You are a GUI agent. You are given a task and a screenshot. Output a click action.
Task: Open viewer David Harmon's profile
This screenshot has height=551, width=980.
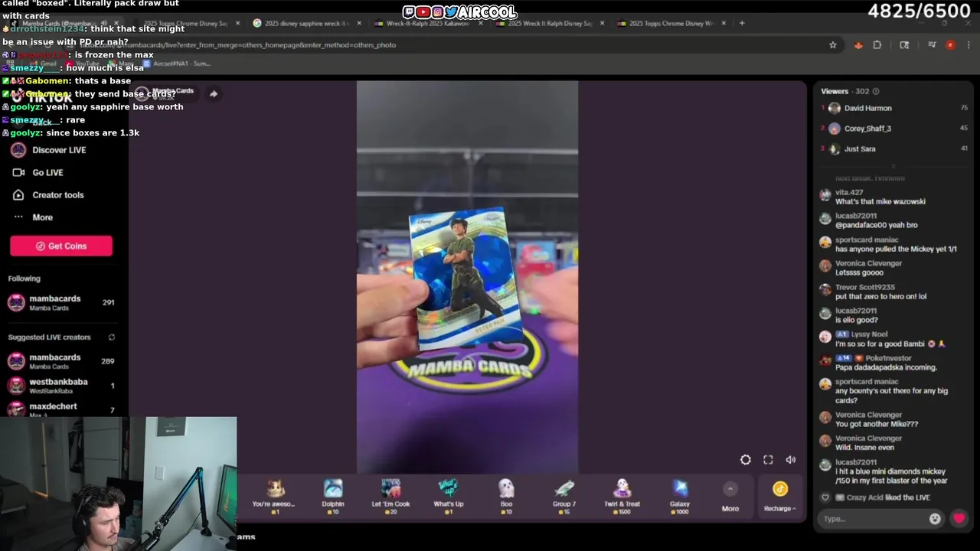click(867, 108)
